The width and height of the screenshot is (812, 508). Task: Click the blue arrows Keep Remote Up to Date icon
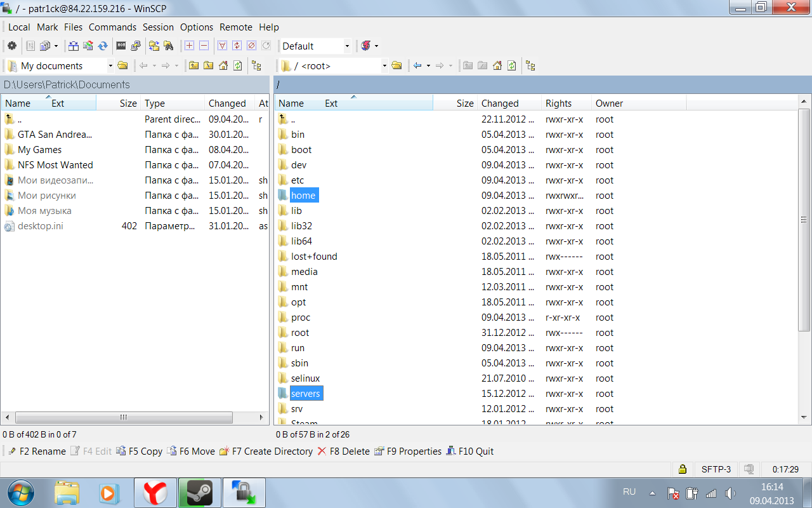tap(103, 46)
